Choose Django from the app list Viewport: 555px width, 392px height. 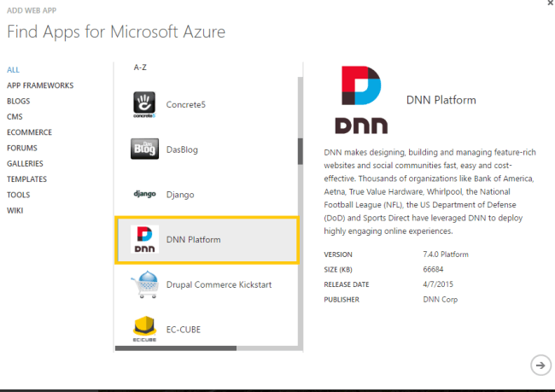(206, 194)
